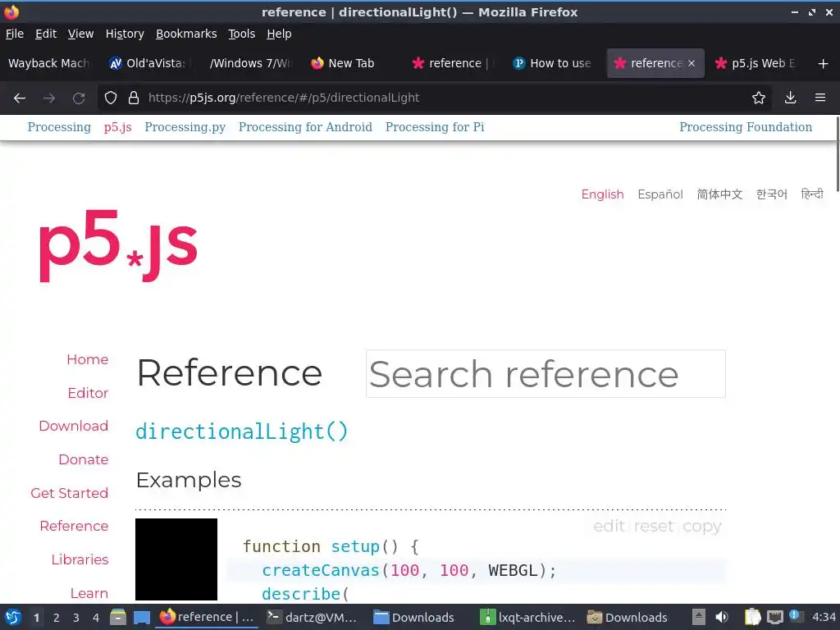View site security via padlock icon
Screen dimensions: 840x630
(x=134, y=98)
